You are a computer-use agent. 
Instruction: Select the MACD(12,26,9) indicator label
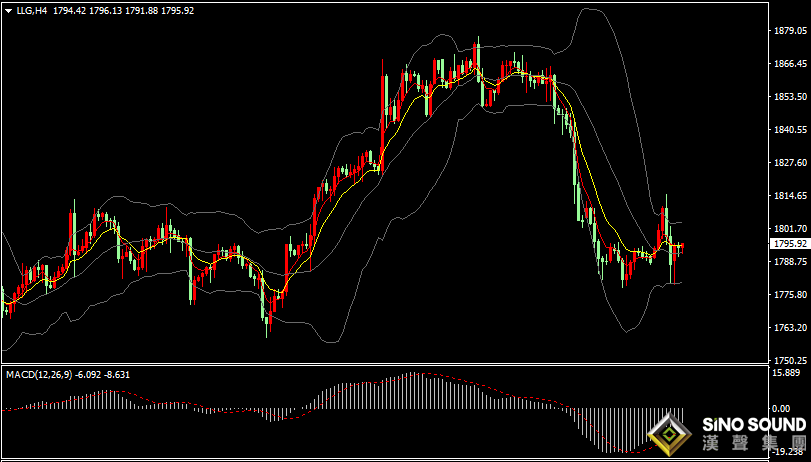[38, 375]
